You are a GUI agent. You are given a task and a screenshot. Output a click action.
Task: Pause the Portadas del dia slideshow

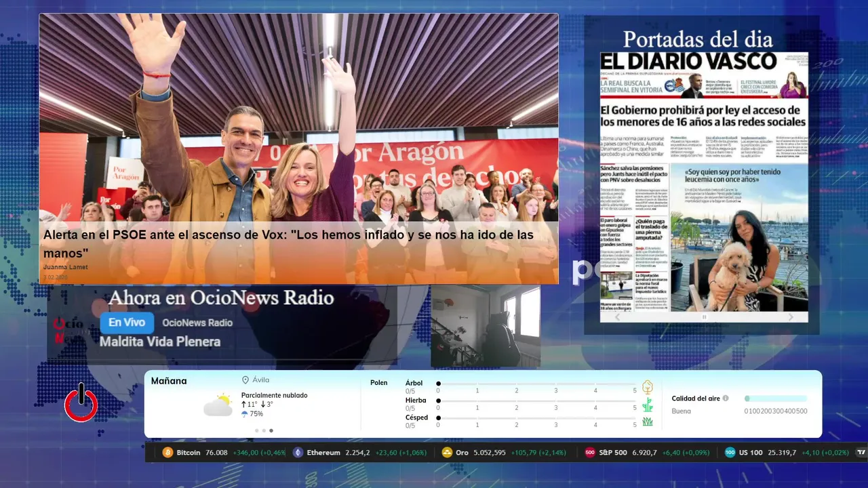point(704,317)
